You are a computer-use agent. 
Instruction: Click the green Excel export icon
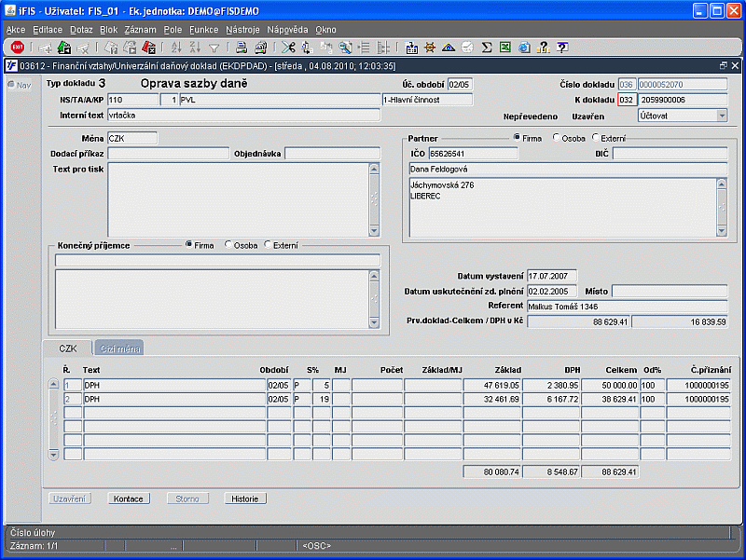pyautogui.click(x=504, y=48)
